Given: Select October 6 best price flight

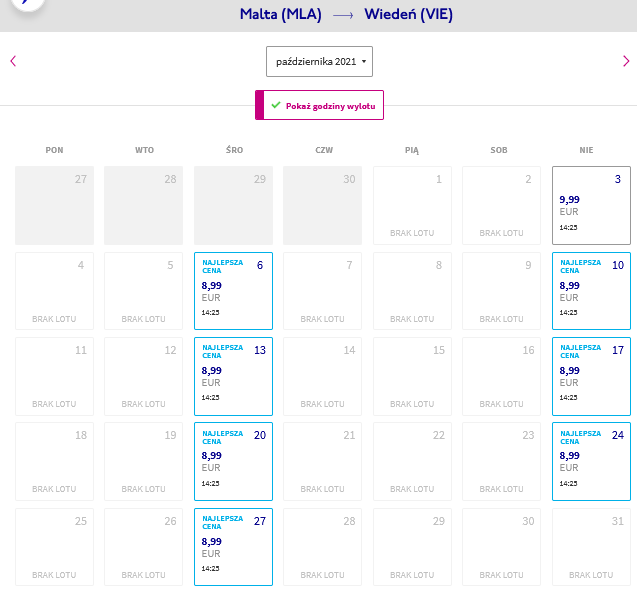Looking at the screenshot, I should 233,291.
